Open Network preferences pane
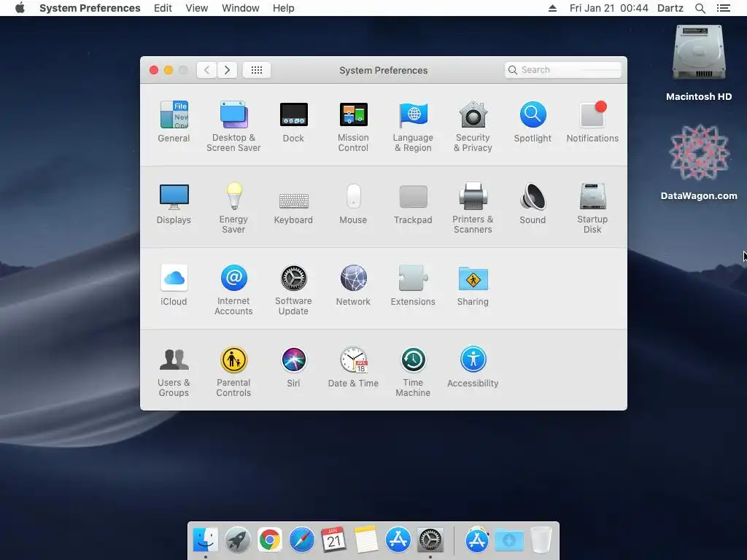 pyautogui.click(x=353, y=285)
